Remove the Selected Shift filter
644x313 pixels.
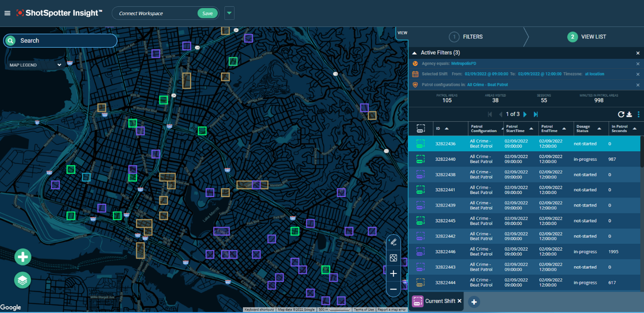[638, 74]
